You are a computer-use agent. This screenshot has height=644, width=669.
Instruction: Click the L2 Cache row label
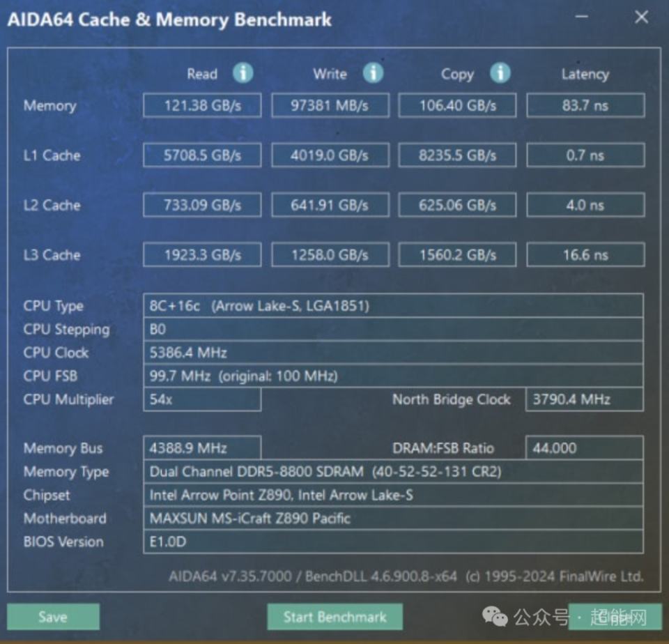pos(52,206)
